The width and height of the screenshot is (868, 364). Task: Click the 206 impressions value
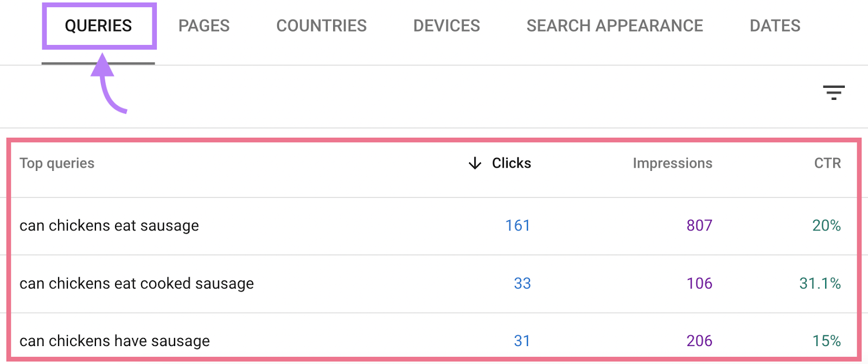699,341
